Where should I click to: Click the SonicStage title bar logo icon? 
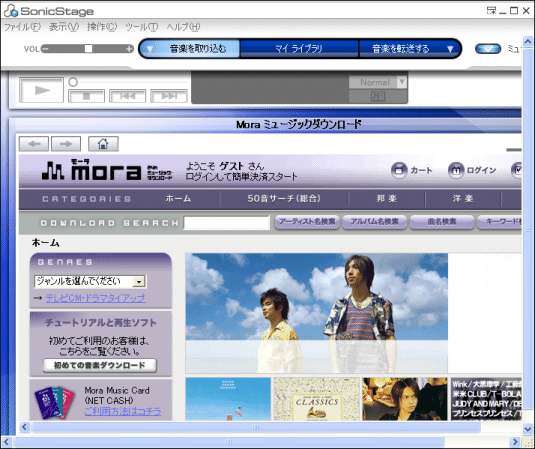click(x=11, y=11)
